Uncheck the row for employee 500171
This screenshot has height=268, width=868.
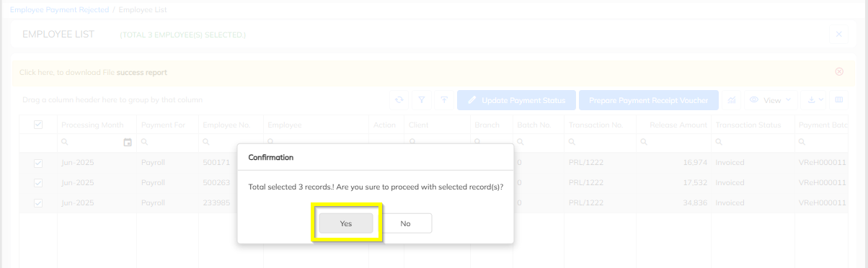pyautogui.click(x=38, y=163)
